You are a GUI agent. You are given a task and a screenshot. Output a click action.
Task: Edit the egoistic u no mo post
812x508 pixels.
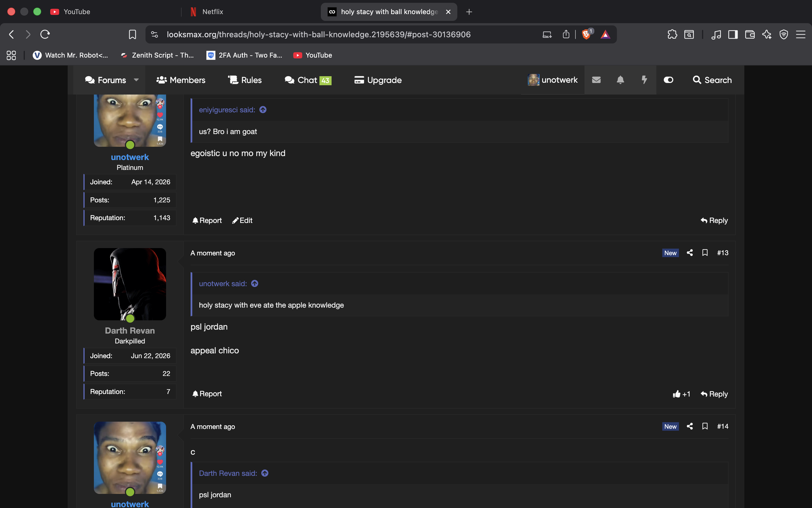242,220
